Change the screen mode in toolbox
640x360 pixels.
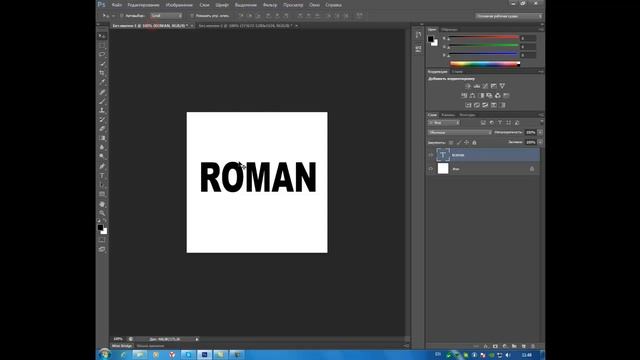click(x=102, y=249)
